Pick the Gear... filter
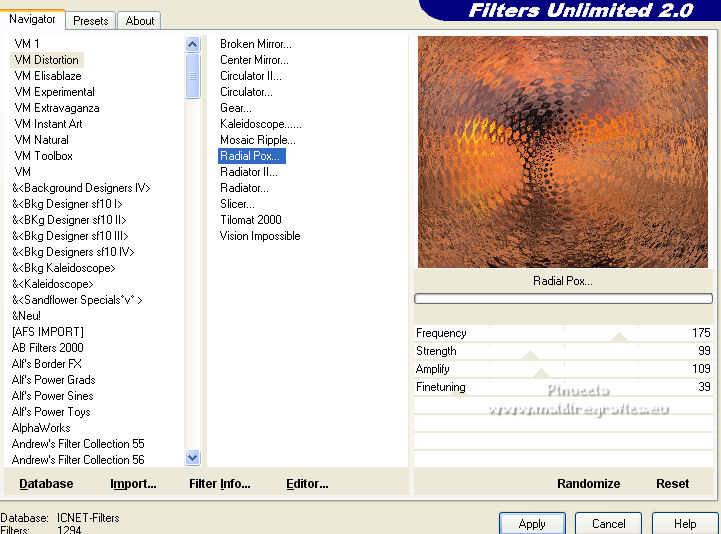 (235, 108)
